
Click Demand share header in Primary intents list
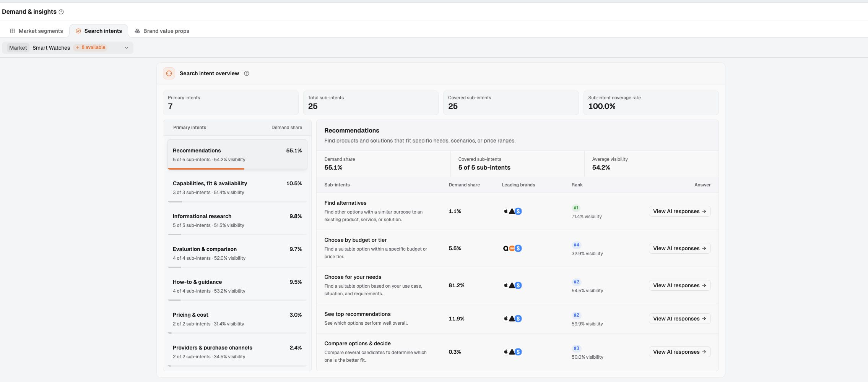[287, 128]
